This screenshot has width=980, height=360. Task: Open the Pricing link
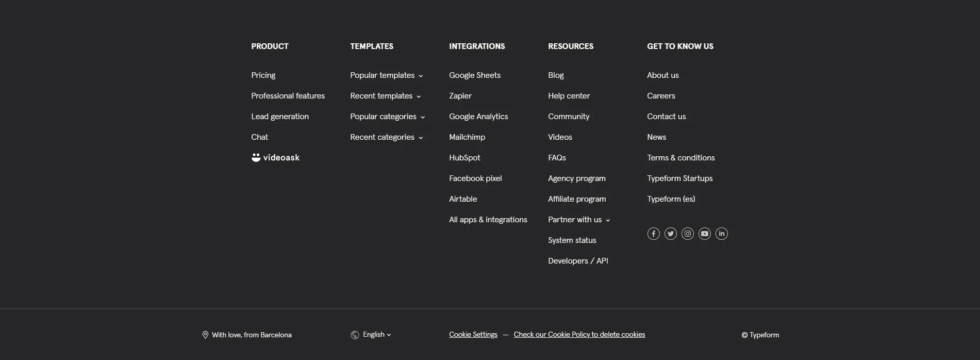click(x=263, y=75)
